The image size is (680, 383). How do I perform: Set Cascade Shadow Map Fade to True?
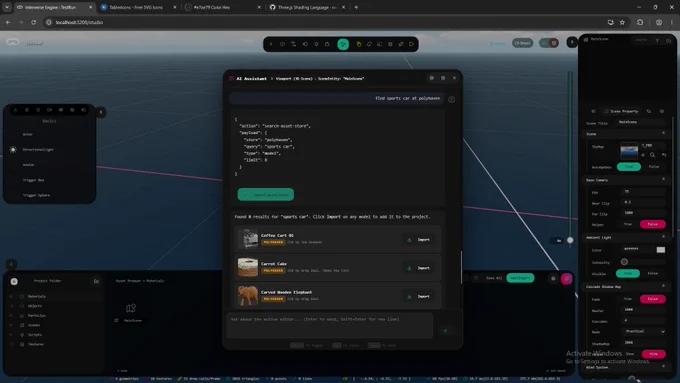[628, 299]
